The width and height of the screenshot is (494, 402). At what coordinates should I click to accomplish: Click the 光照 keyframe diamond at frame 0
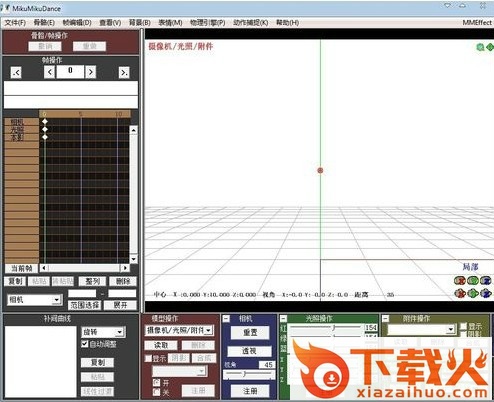(x=45, y=129)
